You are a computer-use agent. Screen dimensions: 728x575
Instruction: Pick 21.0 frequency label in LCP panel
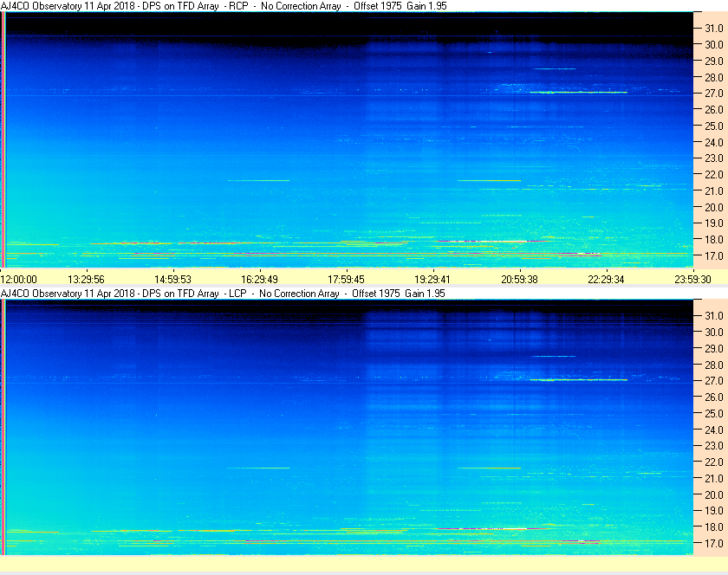714,478
